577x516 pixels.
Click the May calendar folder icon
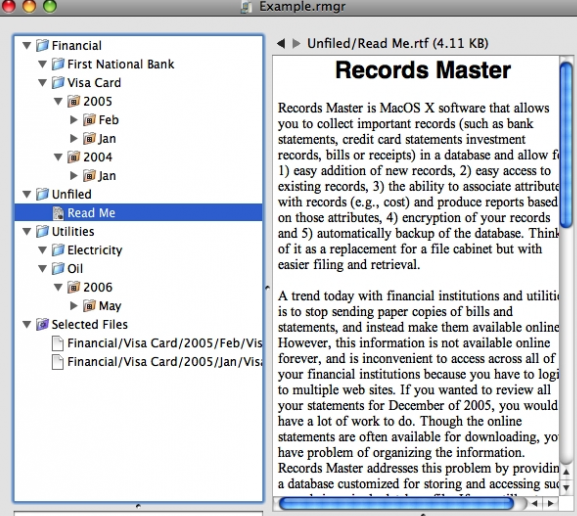[89, 305]
